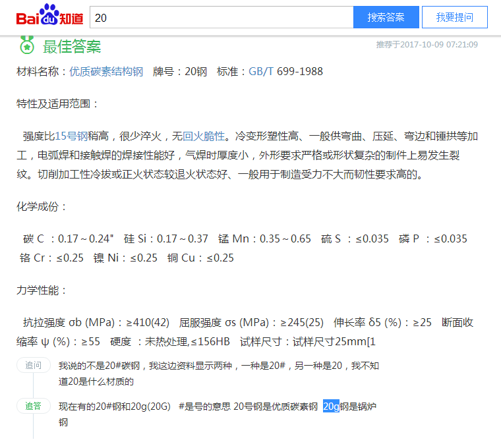Click the 推荐于2017-10-09 07:21:09 timestamp
Image resolution: width=501 pixels, height=448 pixels.
(427, 45)
